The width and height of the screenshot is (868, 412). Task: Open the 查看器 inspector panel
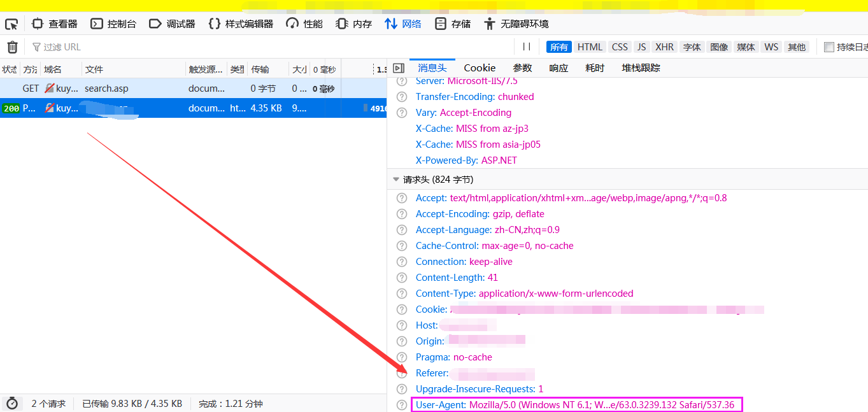(x=55, y=24)
